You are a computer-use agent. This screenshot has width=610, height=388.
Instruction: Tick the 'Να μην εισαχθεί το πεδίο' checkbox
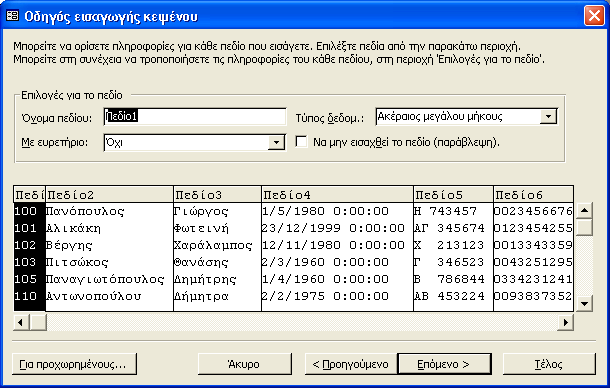pos(301,142)
